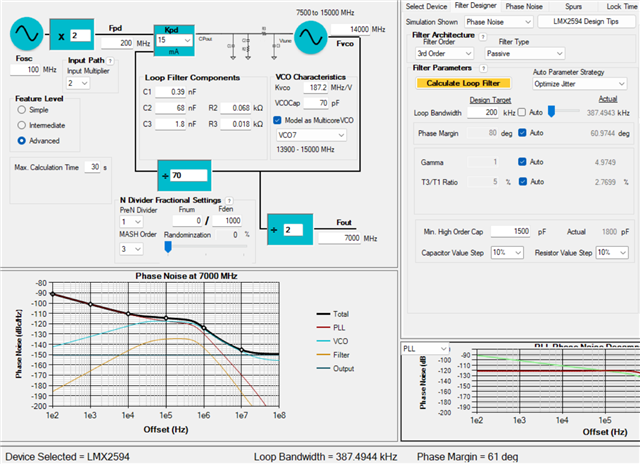Switch to the Phase Noise tab
The height and width of the screenshot is (464, 640).
524,7
